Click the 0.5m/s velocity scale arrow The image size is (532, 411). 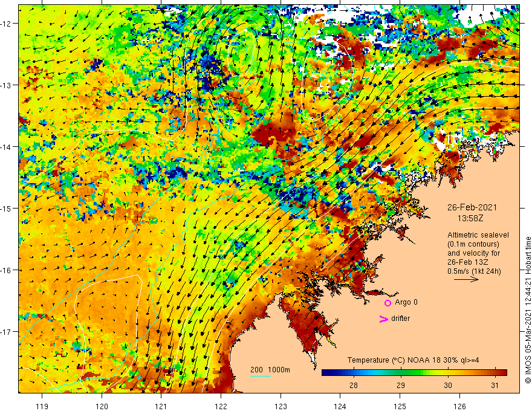pyautogui.click(x=466, y=279)
